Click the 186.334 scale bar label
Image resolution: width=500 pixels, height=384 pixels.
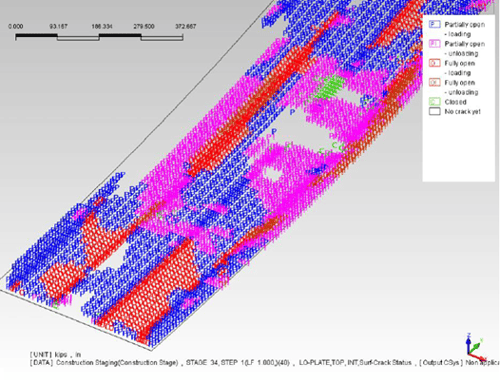coord(102,26)
